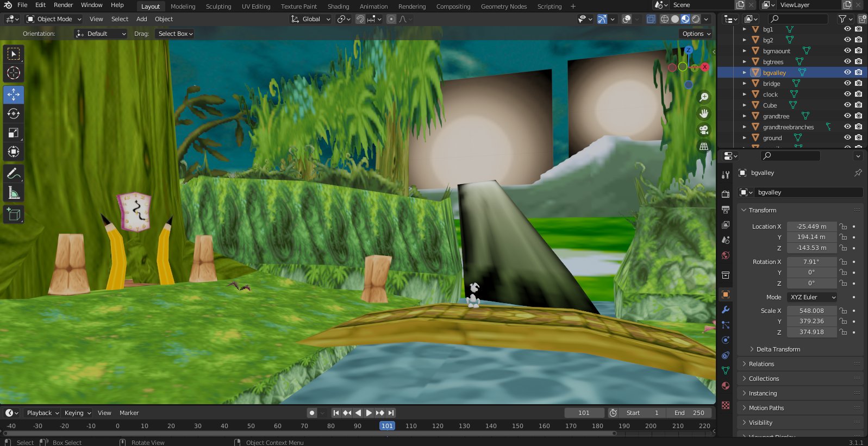Switch to the UV Editing workspace tab
Screen dimensions: 868x446
coord(256,7)
